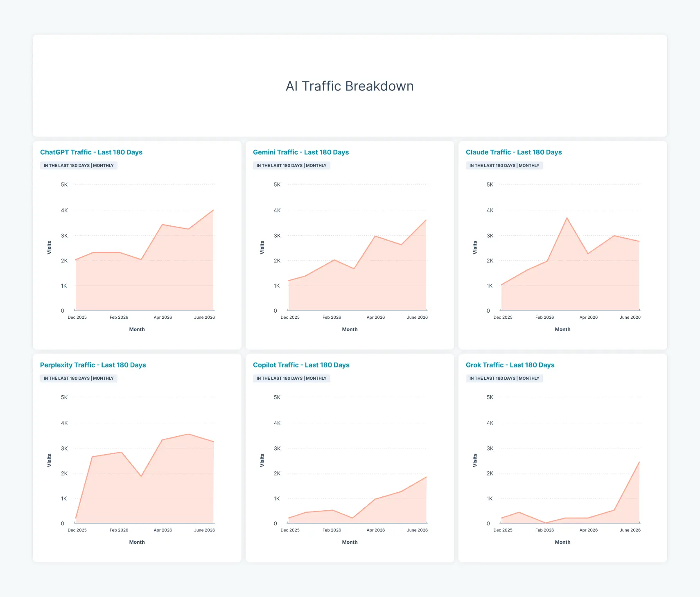700x597 pixels.
Task: Click the date-range badge under Copilot Traffic
Action: 291,378
